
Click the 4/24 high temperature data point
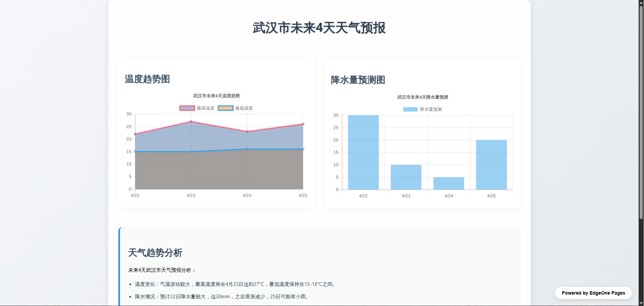247,132
